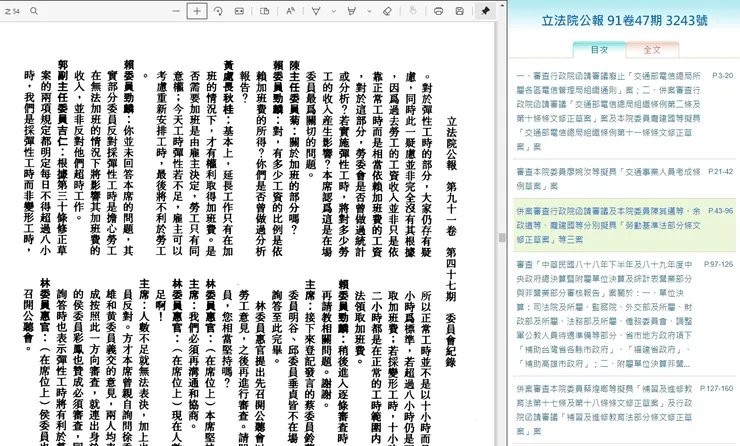Zoom out of the PDF page
The width and height of the screenshot is (740, 446).
(176, 11)
